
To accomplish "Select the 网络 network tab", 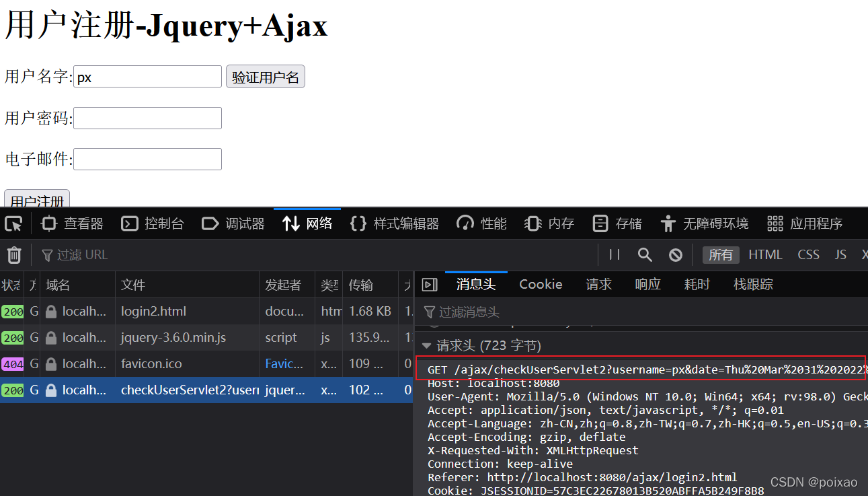I will (307, 223).
